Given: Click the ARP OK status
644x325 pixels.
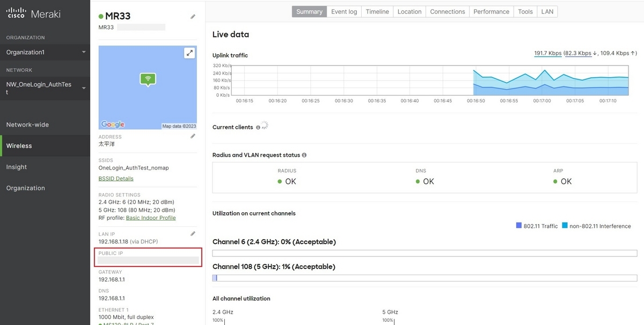Looking at the screenshot, I should pyautogui.click(x=562, y=181).
